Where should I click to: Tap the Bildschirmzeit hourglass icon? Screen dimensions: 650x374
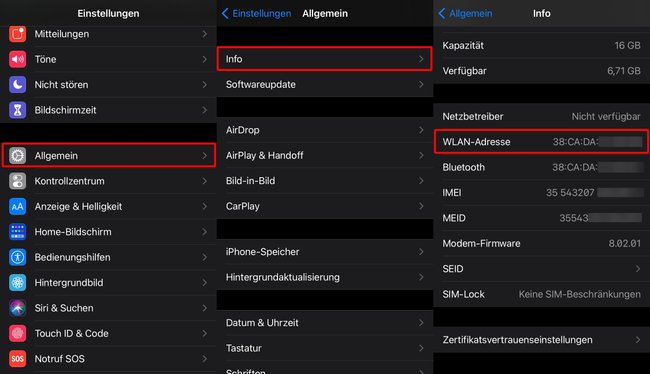pyautogui.click(x=17, y=110)
